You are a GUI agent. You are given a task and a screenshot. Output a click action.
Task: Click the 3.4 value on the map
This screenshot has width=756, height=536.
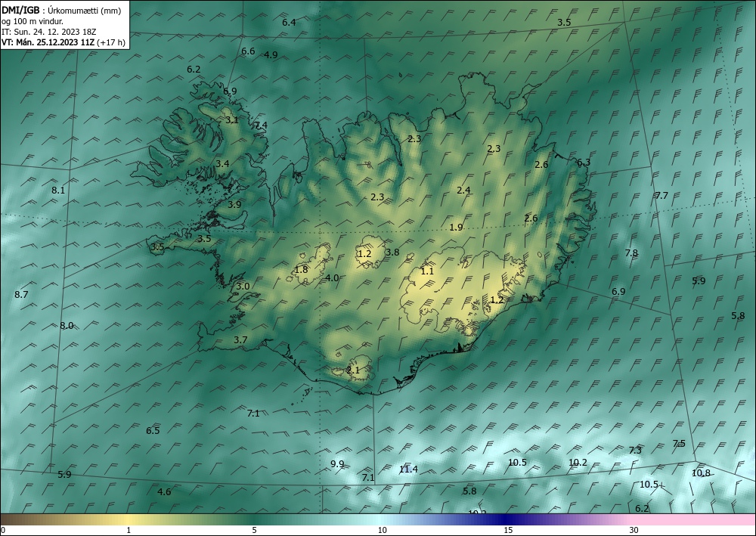pyautogui.click(x=222, y=164)
